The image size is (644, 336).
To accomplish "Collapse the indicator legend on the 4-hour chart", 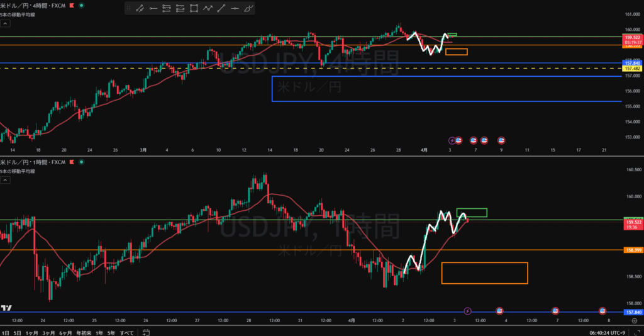I will (x=5, y=23).
